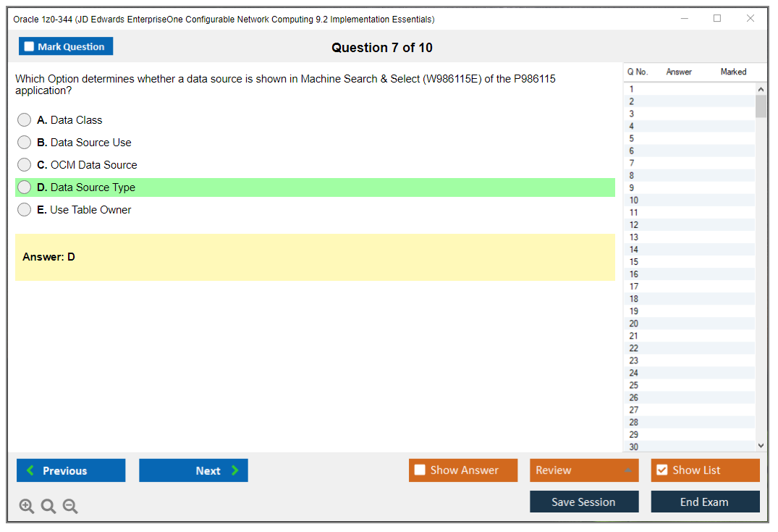Click the Save Session button
This screenshot has width=778, height=532.
pyautogui.click(x=584, y=501)
